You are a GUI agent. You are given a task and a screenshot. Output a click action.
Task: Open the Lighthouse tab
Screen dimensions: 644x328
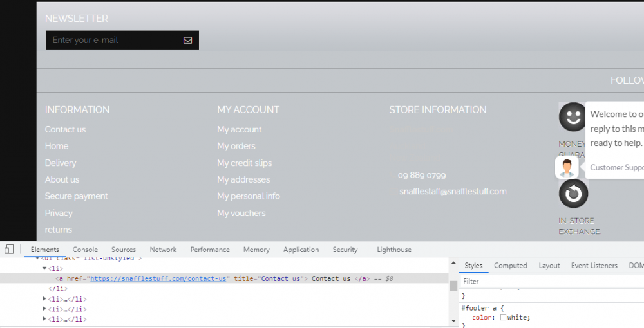(393, 250)
